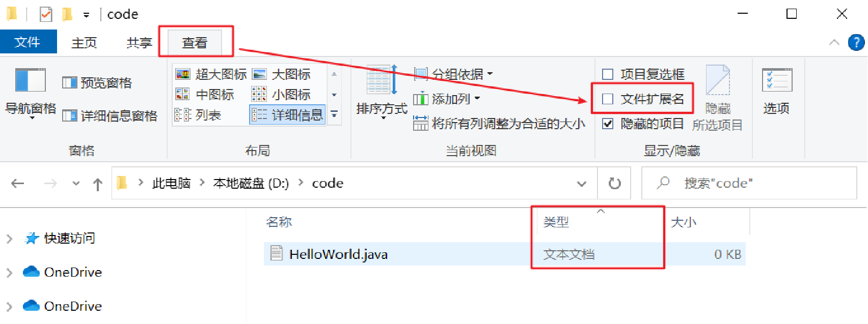
Task: Click 此电脑 in the address bar
Action: pyautogui.click(x=172, y=183)
